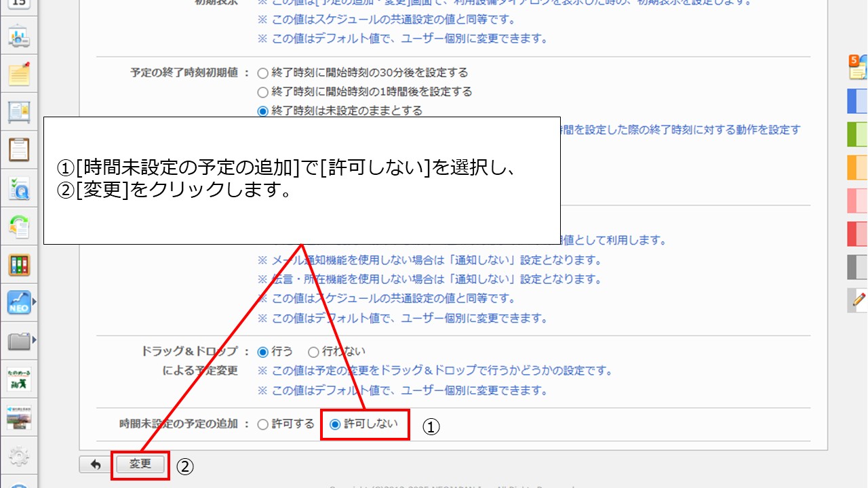This screenshot has width=868, height=488.
Task: Click the 変更 button
Action: 140,464
